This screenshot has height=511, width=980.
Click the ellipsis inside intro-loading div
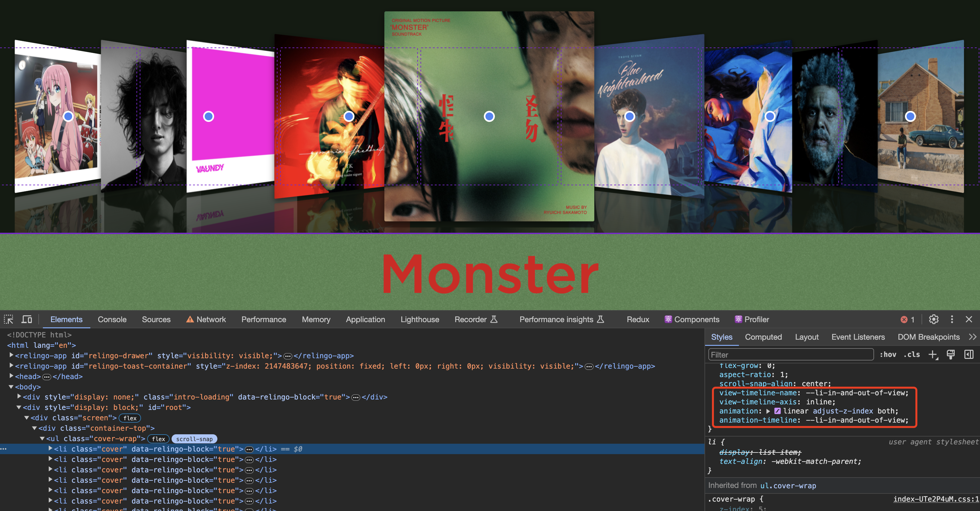point(356,397)
